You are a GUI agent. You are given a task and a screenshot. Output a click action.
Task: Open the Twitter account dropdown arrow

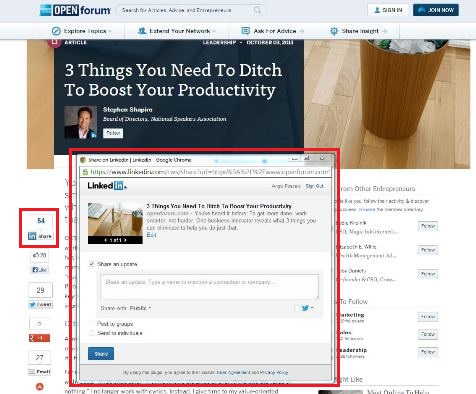pos(312,308)
